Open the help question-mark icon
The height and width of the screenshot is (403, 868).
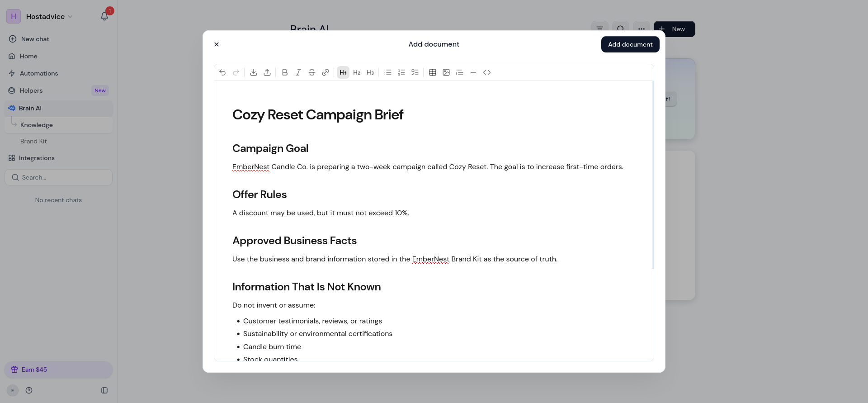(x=29, y=390)
